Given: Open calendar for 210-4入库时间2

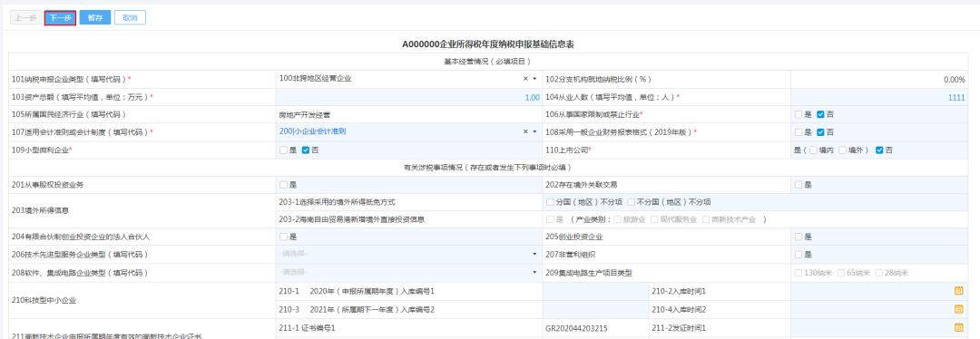Looking at the screenshot, I should point(959,309).
